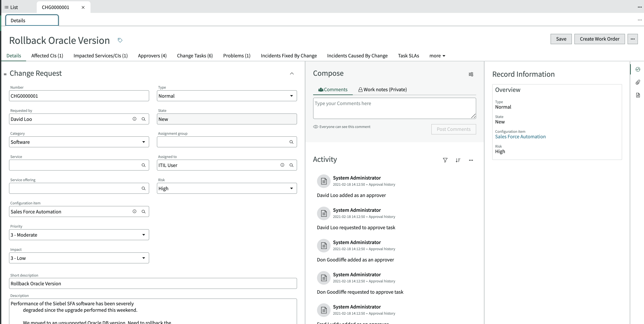This screenshot has width=644, height=324.
Task: Collapse the Change Request section chevron
Action: [292, 74]
